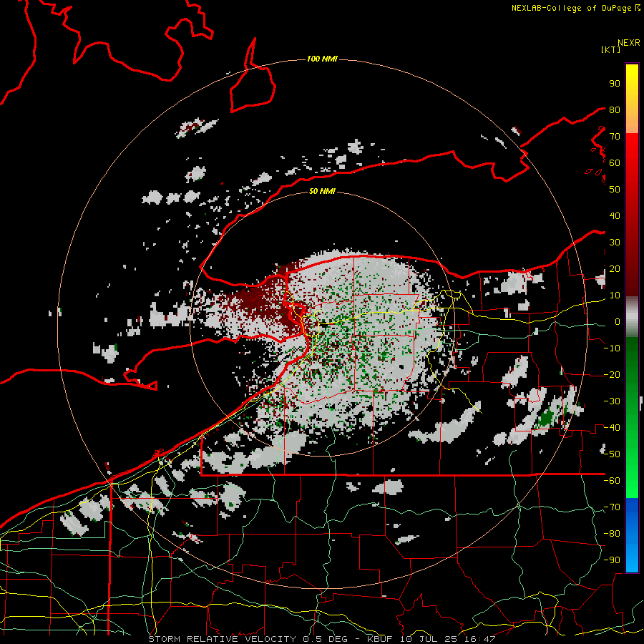Click the -60 scale value
Image resolution: width=644 pixels, height=644 pixels.
[x=612, y=481]
